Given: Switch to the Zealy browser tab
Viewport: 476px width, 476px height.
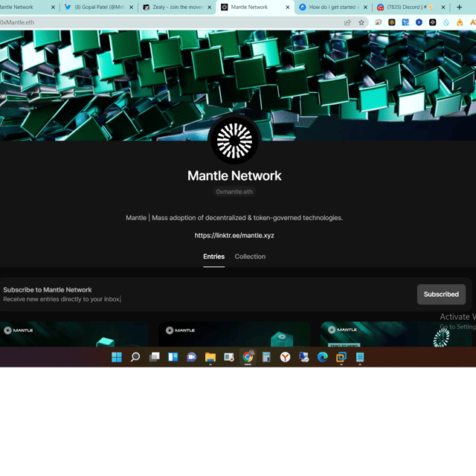Looking at the screenshot, I should [177, 7].
